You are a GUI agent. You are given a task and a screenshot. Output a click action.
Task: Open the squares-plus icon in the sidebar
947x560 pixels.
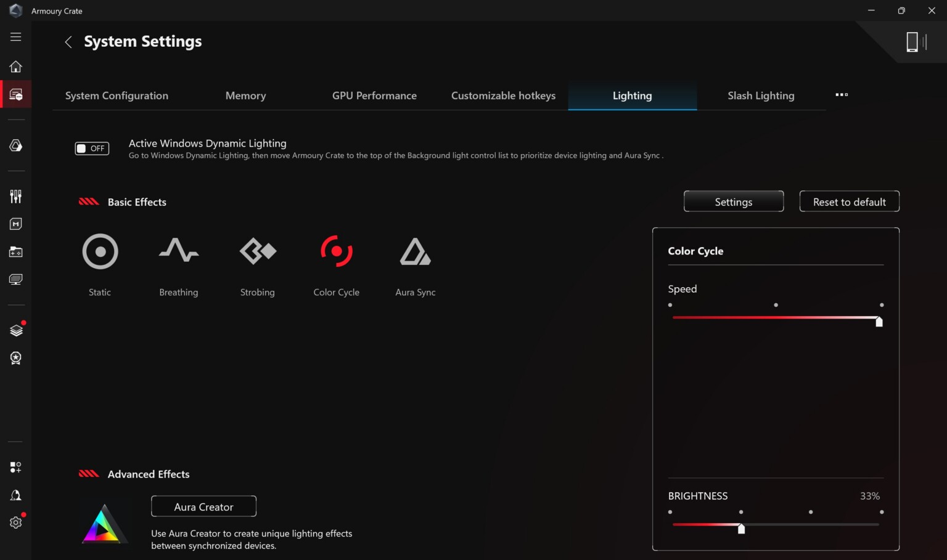(x=16, y=468)
